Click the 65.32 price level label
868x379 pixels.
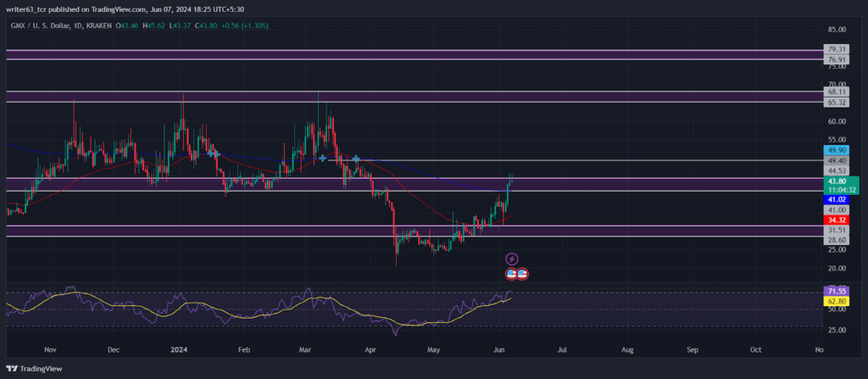pyautogui.click(x=835, y=103)
